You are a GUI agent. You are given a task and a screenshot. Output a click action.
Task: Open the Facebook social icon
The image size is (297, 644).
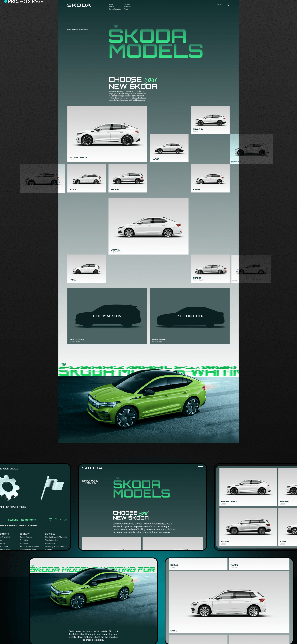coord(56,520)
